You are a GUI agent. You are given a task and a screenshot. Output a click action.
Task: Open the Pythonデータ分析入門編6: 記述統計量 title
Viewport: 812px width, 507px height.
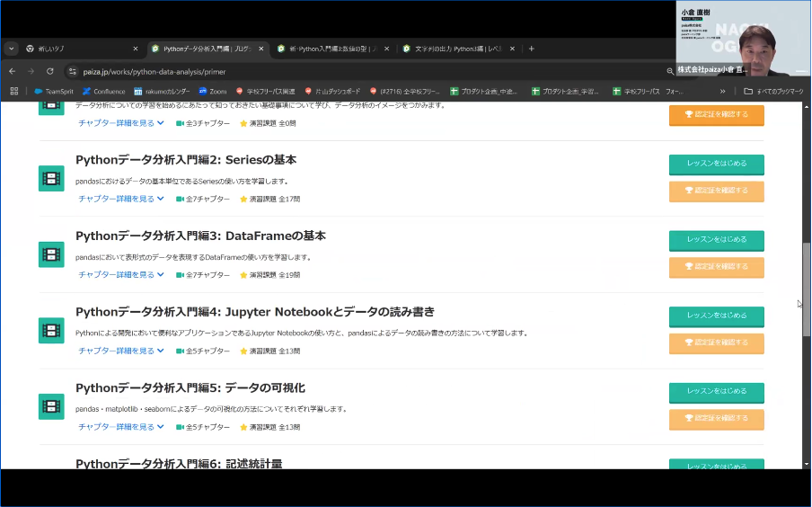[179, 464]
